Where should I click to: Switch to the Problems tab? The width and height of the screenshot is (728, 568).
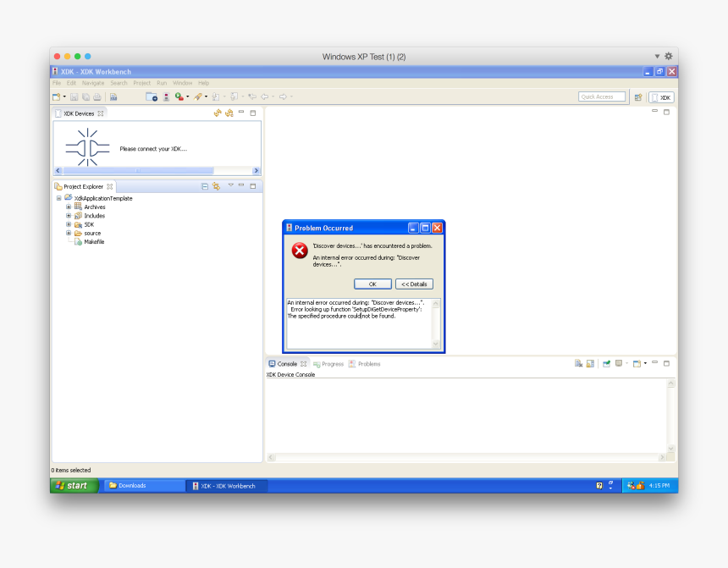tap(365, 364)
